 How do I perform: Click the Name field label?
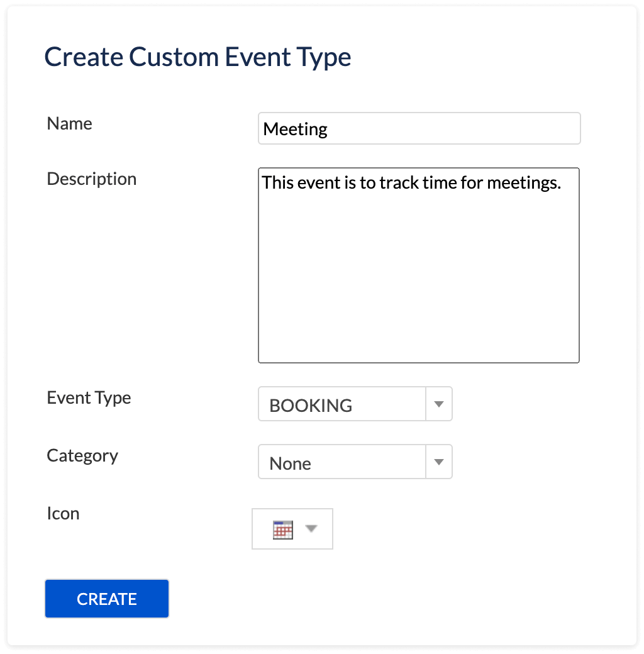coord(69,123)
